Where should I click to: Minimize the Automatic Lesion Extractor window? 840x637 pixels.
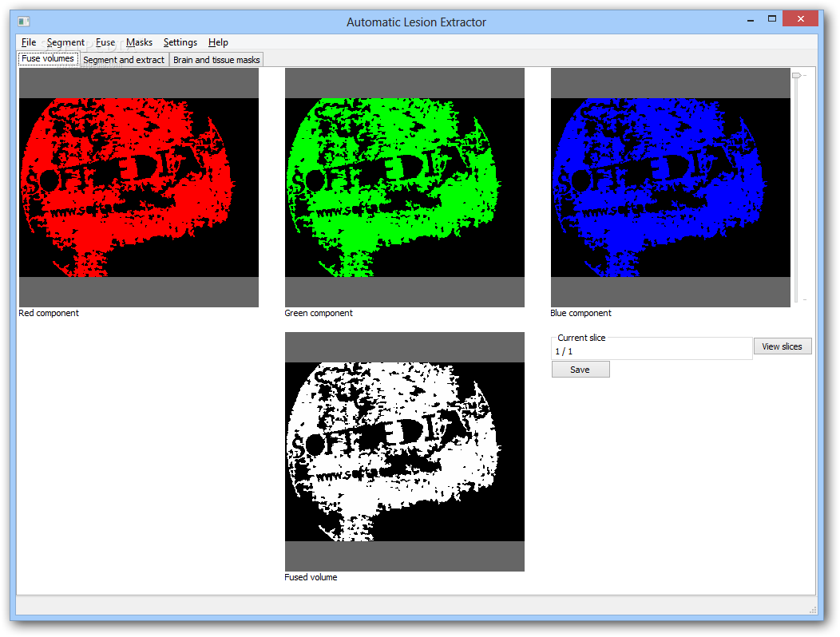[751, 20]
